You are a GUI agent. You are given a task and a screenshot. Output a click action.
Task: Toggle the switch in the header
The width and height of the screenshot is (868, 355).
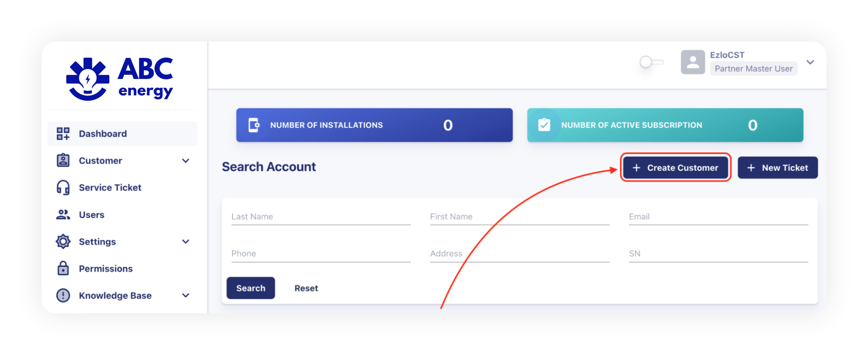[x=652, y=62]
